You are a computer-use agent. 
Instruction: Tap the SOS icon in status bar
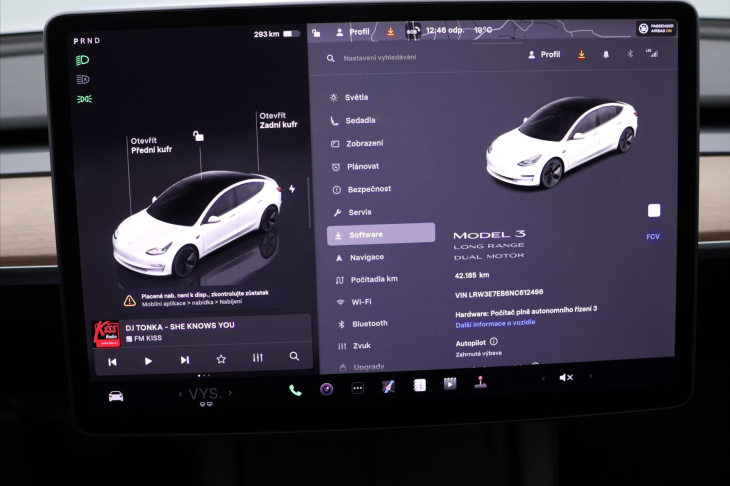point(412,31)
